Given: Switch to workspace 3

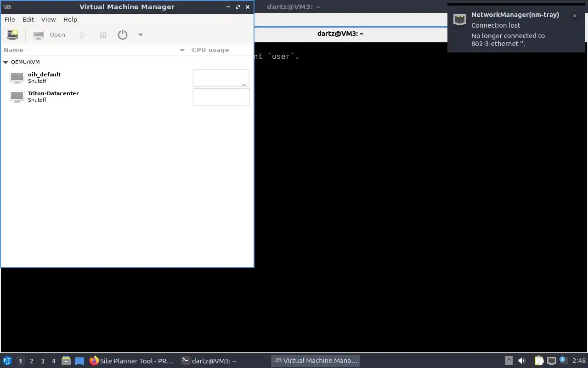Looking at the screenshot, I should 42,361.
